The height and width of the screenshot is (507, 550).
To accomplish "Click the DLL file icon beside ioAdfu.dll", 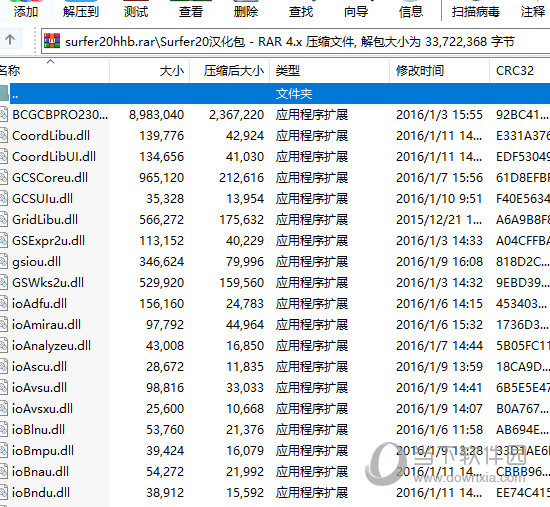I will [x=4, y=303].
